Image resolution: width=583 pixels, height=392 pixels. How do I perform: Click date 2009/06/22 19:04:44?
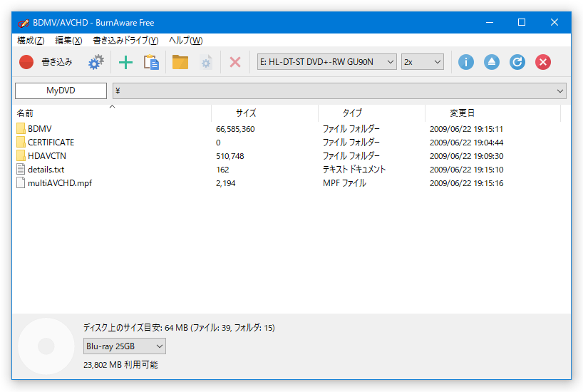(x=467, y=142)
